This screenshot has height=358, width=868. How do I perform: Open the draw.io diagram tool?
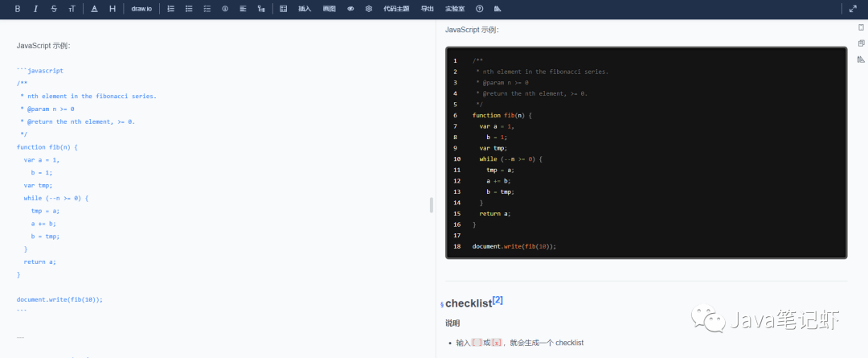(x=141, y=9)
